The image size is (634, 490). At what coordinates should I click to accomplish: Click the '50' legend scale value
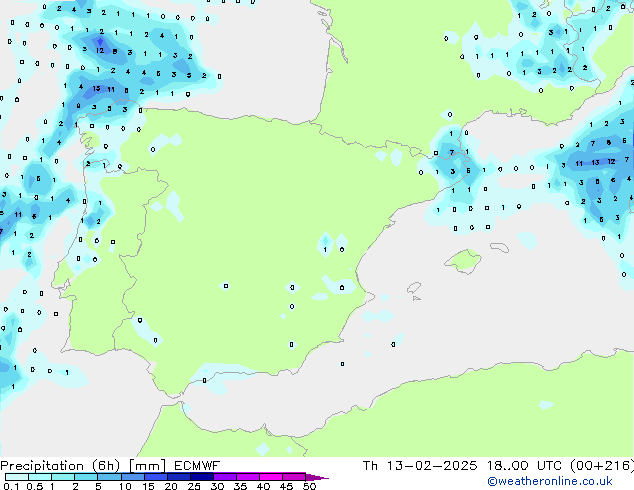tap(309, 486)
